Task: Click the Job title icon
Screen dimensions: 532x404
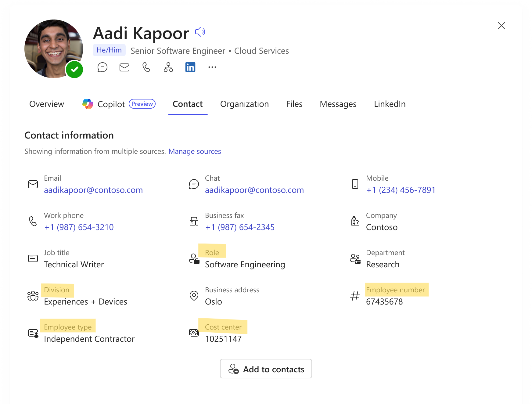Action: (33, 258)
